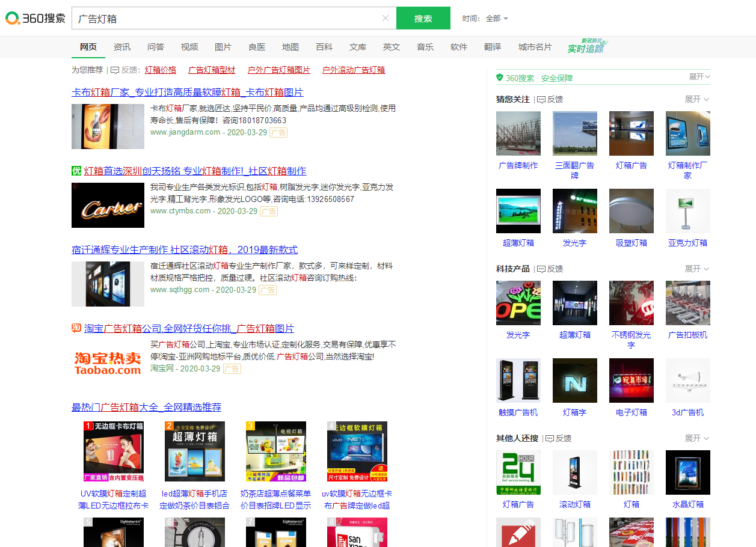This screenshot has width=756, height=547.
Task: Click the 电视灯箱 product thumbnail numbered 3
Action: [276, 451]
